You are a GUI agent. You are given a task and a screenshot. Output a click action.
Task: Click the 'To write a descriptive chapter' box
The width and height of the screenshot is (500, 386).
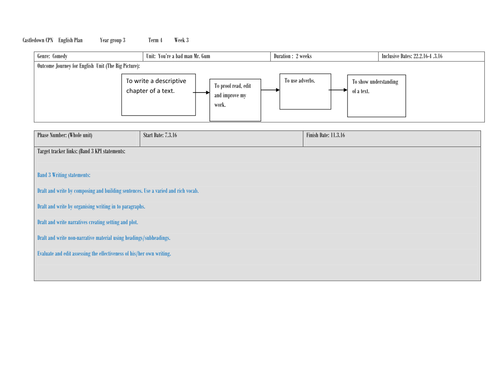158,95
